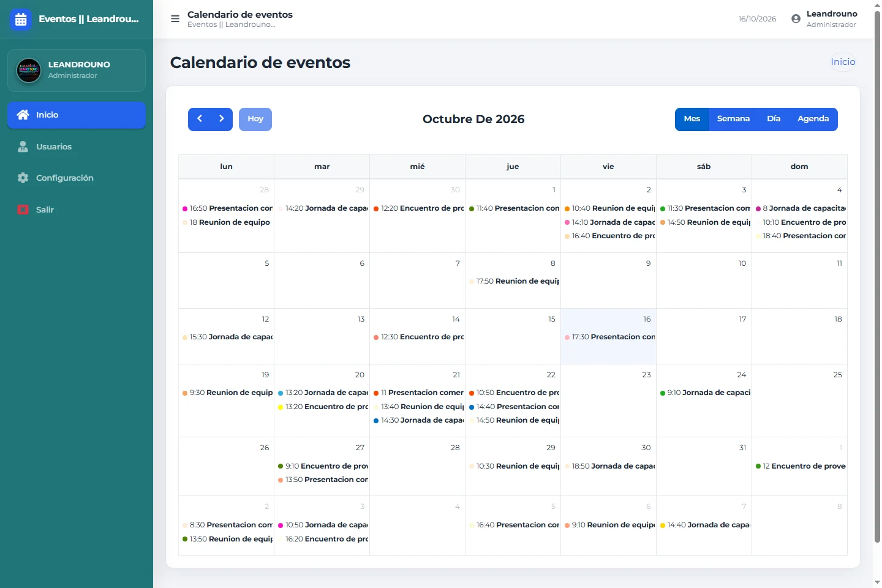
Task: Open 18:50 Jornada event on day 30
Action: pyautogui.click(x=609, y=466)
